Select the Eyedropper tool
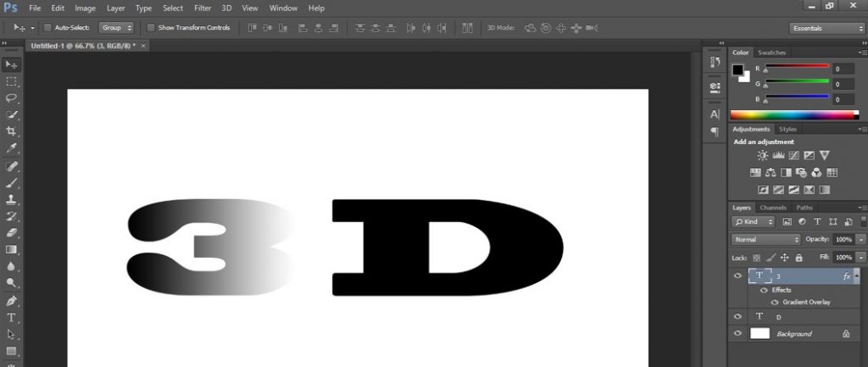868x367 pixels. pyautogui.click(x=11, y=147)
